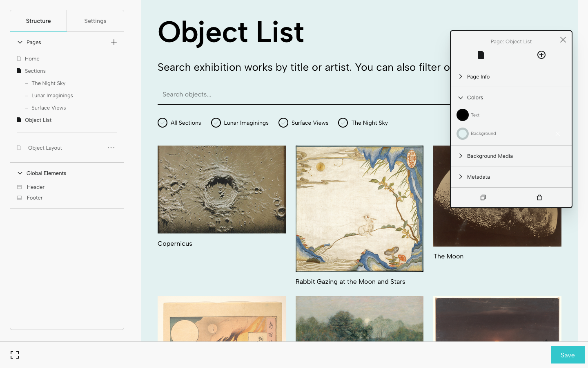
Task: Click the Search objects input field
Action: [302, 94]
